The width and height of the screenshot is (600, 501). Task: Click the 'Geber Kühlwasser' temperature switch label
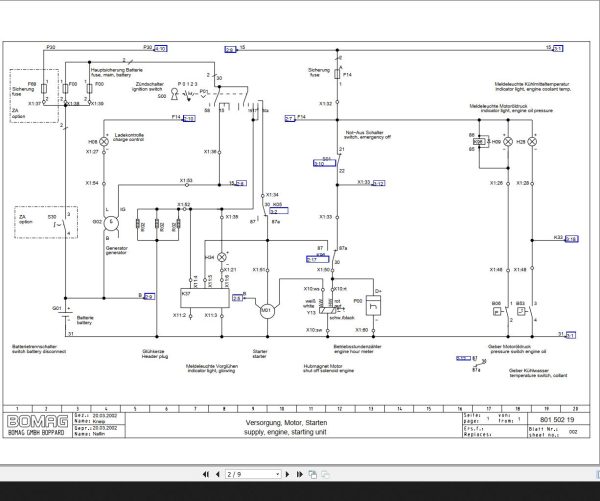click(x=538, y=373)
